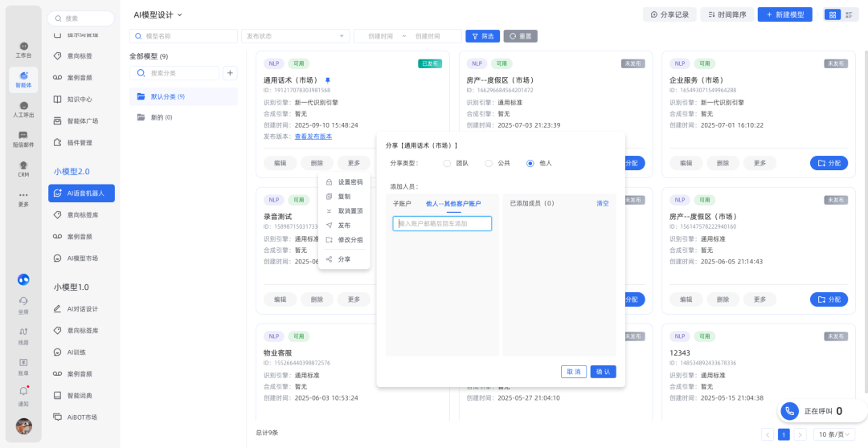Click the 人工呼出 sidebar icon
This screenshot has width=868, height=448.
point(23,108)
